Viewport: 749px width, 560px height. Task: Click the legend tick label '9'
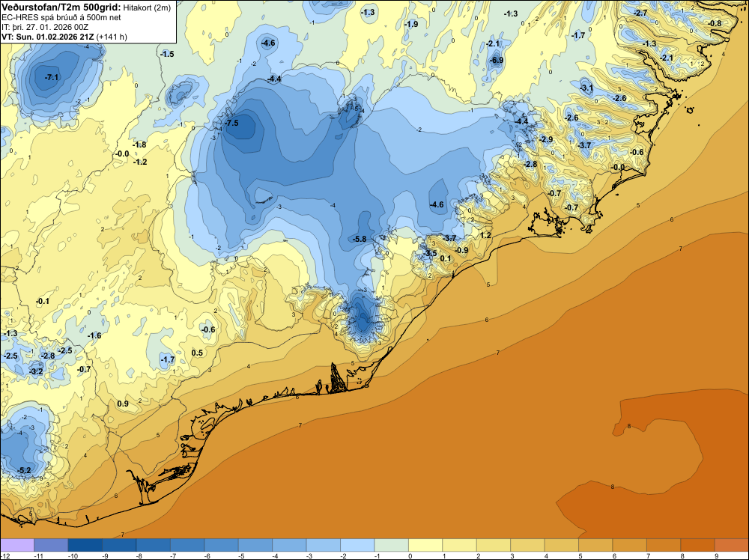point(717,556)
